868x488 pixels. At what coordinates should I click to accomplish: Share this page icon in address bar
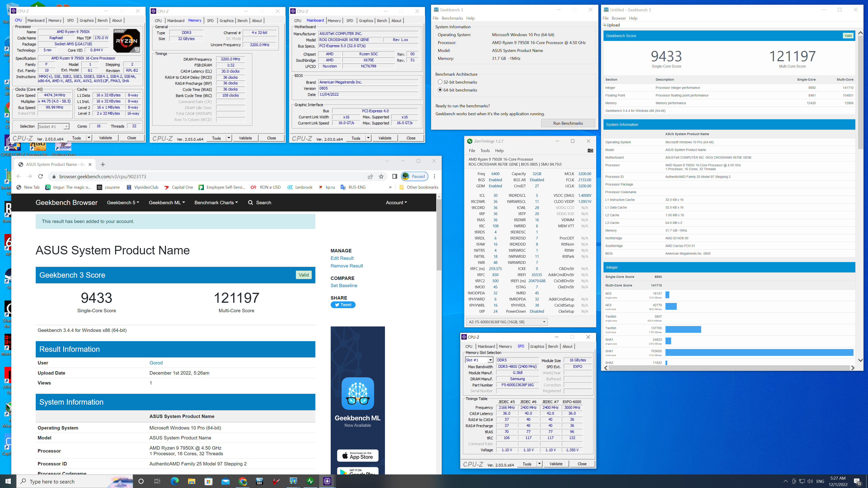click(370, 176)
